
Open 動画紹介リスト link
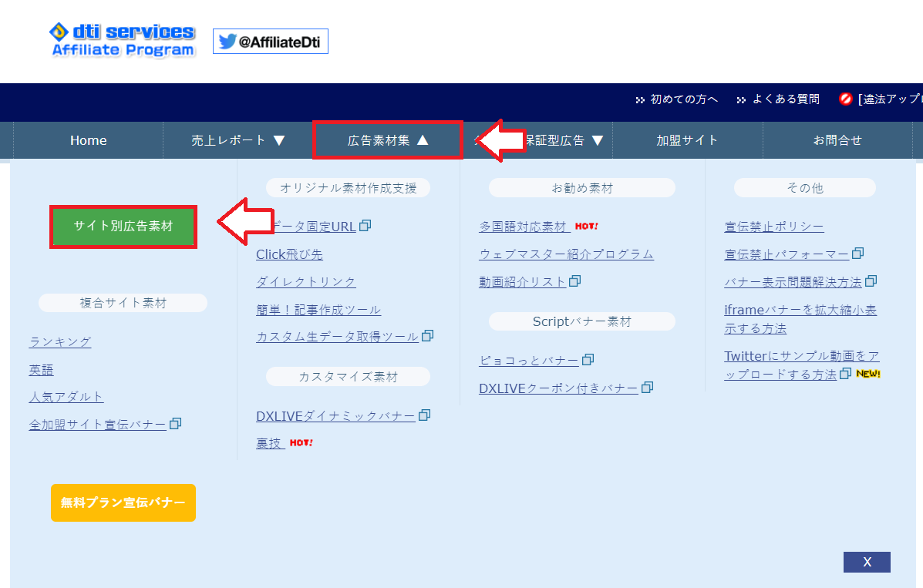click(522, 282)
